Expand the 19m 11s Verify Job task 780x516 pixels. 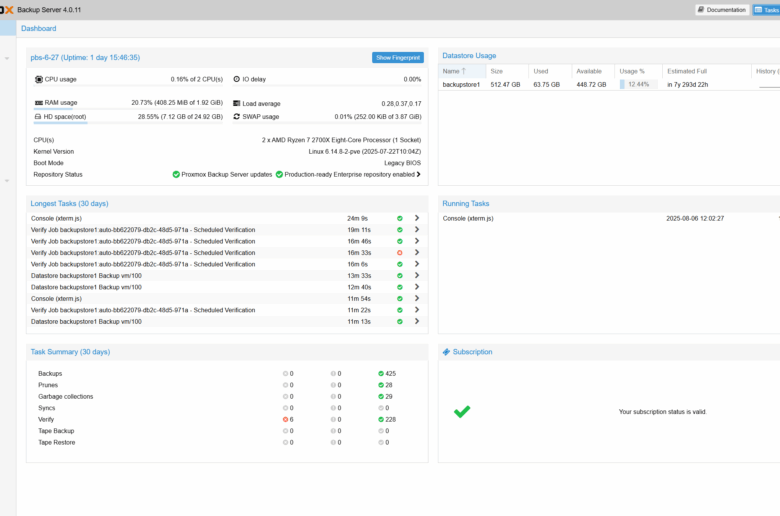(416, 230)
